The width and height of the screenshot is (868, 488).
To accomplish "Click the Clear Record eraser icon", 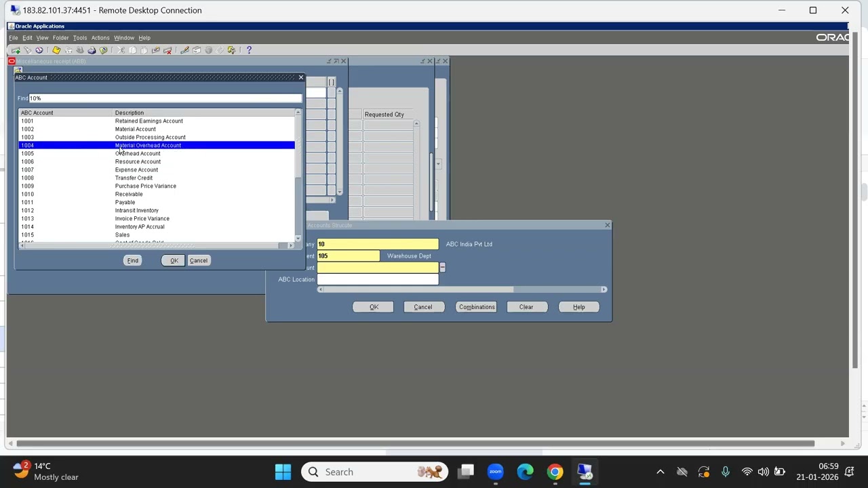I will click(155, 50).
